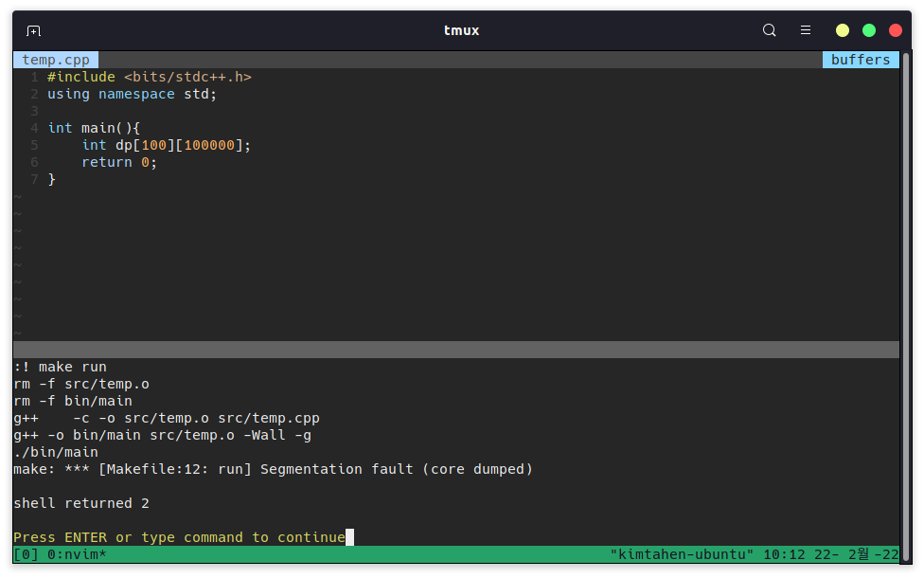924x578 pixels.
Task: Click 'Press ENTER or type command' prompt
Action: point(179,538)
